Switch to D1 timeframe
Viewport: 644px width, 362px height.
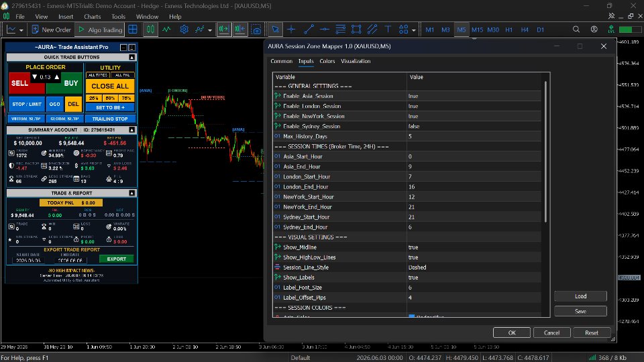tap(540, 29)
